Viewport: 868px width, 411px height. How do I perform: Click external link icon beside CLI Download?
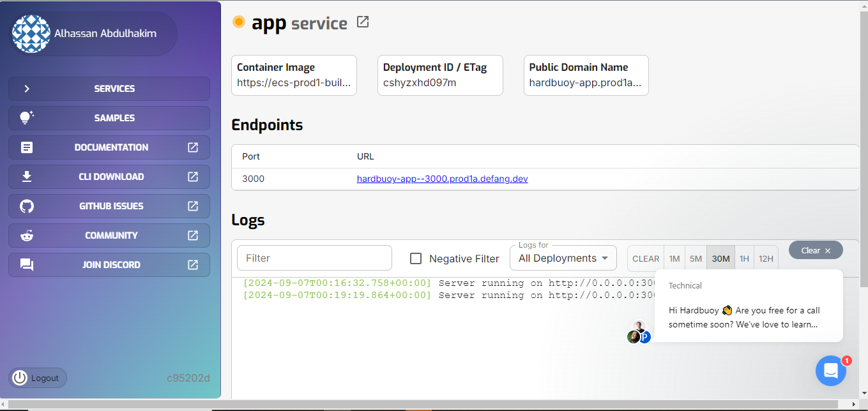(x=193, y=177)
